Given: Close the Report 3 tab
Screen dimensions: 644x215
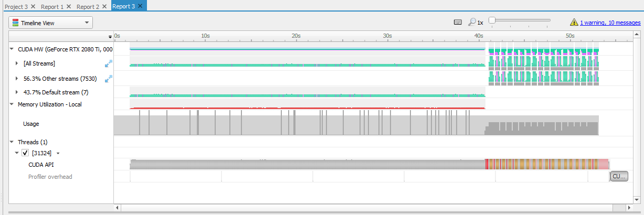Looking at the screenshot, I should coord(140,6).
